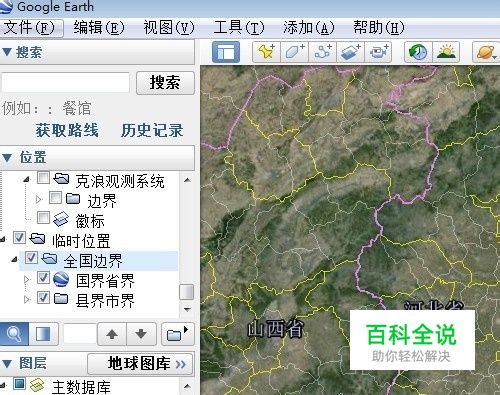Select the 全国边界 tree label
This screenshot has height=395, width=500.
93,261
